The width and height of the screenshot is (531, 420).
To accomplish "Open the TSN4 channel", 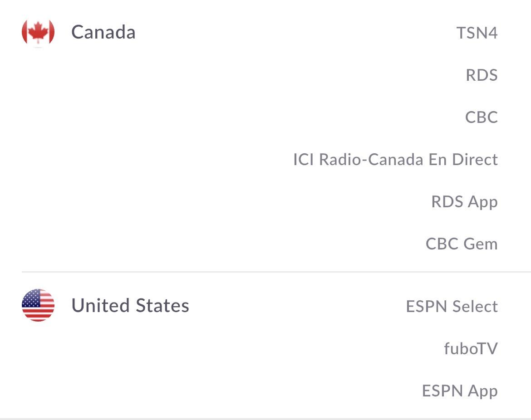I will pyautogui.click(x=477, y=33).
